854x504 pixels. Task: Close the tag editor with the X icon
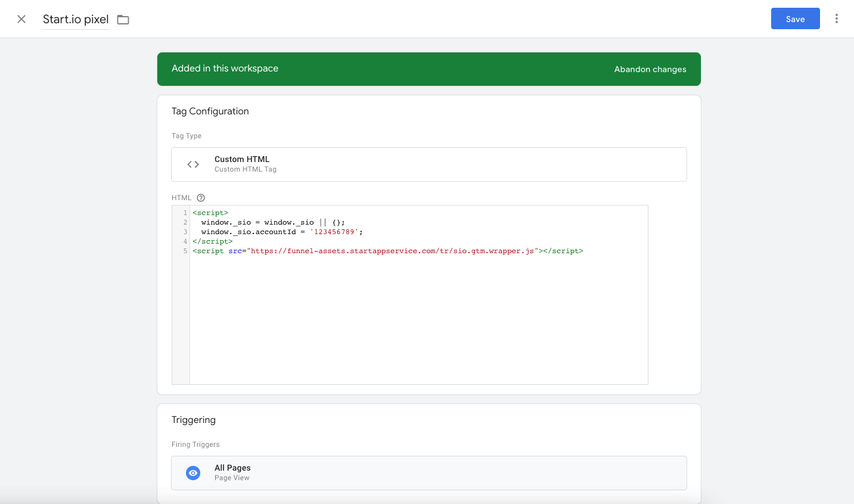tap(21, 18)
